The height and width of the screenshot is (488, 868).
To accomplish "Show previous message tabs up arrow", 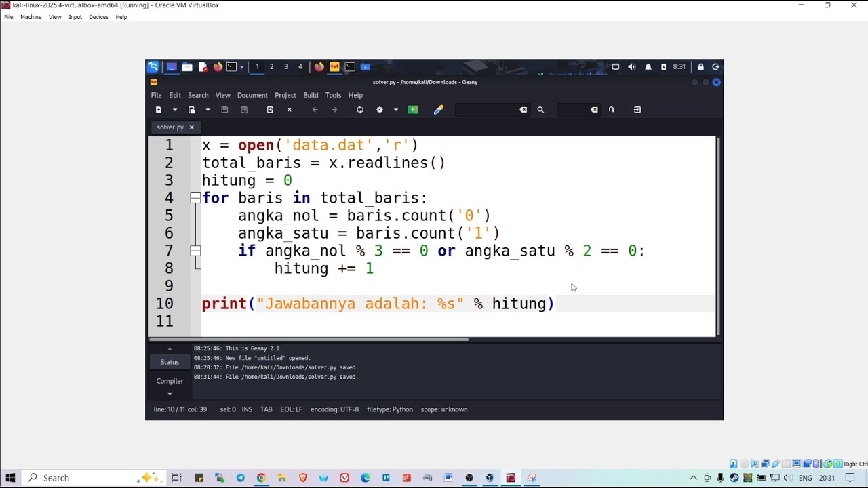I will (170, 349).
